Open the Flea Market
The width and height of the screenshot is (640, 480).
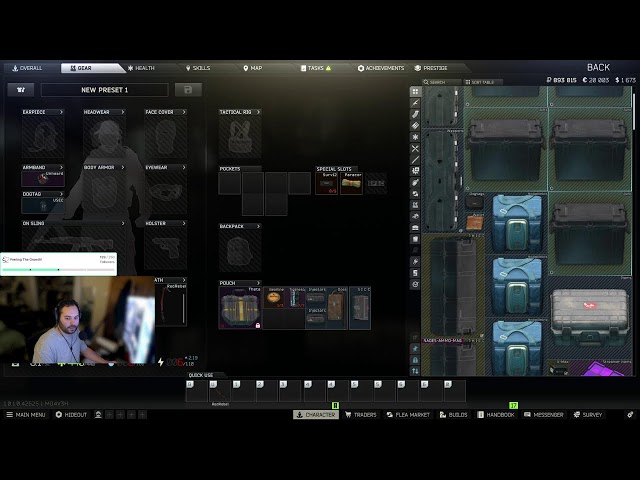coord(408,415)
